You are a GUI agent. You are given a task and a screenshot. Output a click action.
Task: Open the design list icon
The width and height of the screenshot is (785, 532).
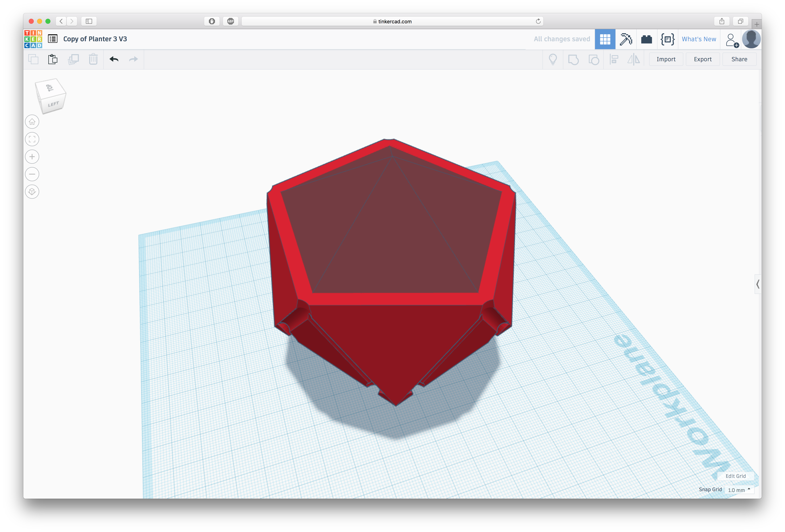53,39
